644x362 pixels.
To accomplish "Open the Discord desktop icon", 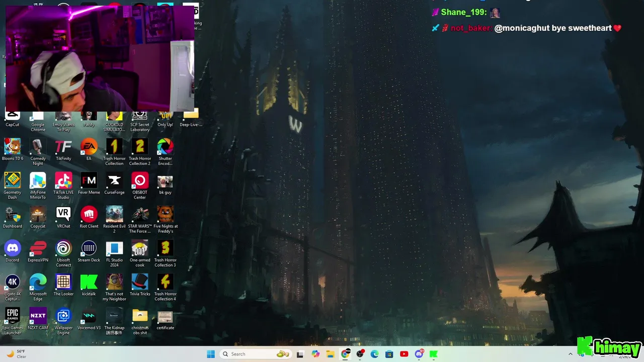I will [13, 251].
